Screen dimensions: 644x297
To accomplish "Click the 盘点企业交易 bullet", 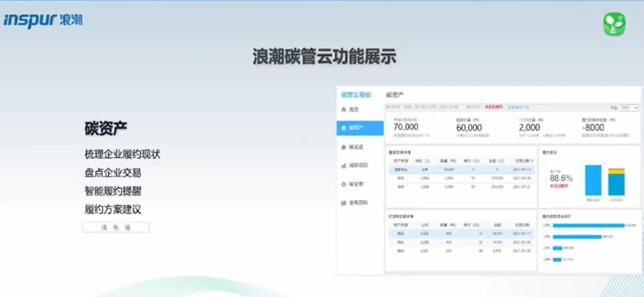I will 113,173.
